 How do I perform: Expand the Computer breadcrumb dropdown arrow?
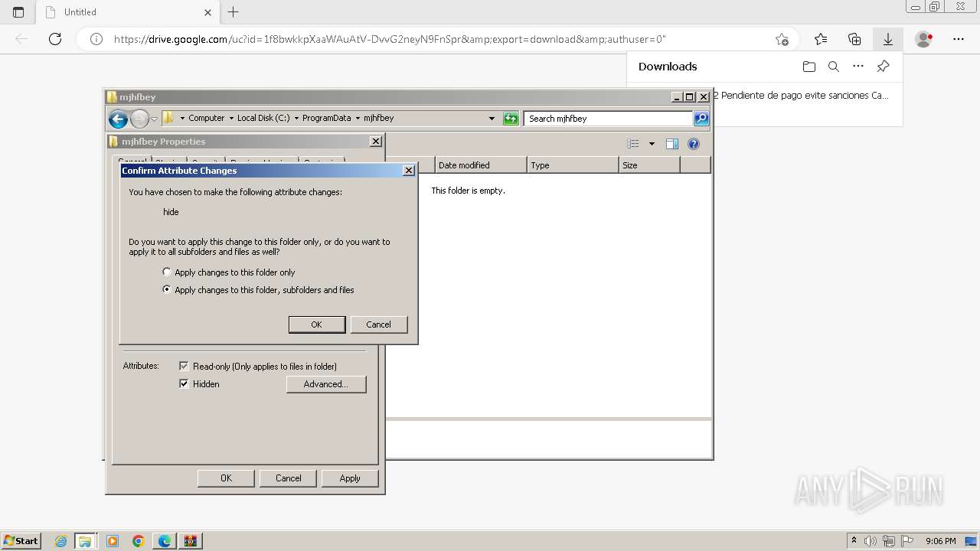pos(231,119)
